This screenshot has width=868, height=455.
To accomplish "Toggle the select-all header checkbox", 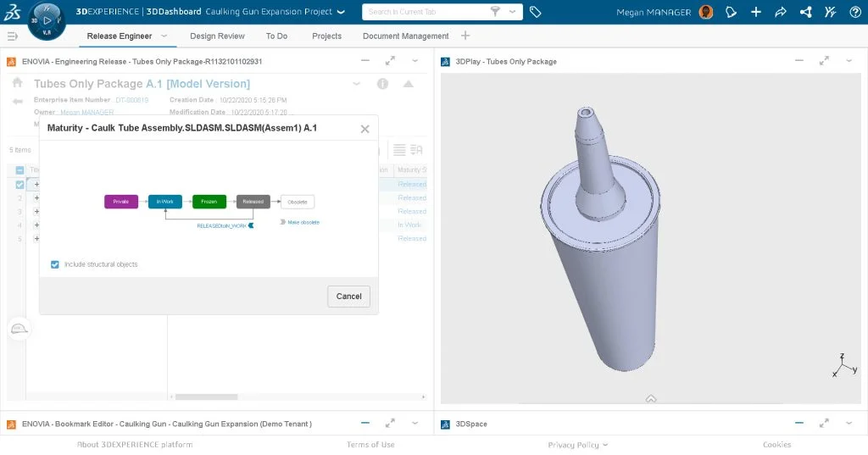I will point(20,170).
